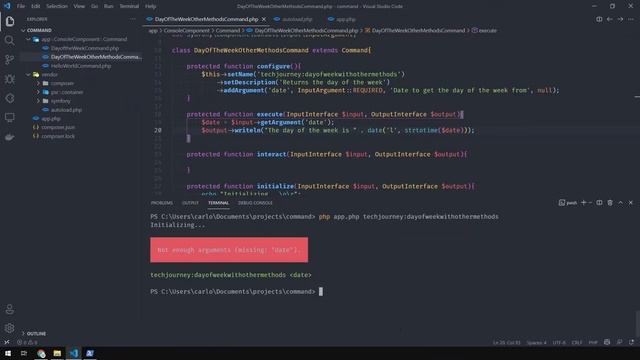Switch to the OUTPUT panel tab

coord(190,203)
